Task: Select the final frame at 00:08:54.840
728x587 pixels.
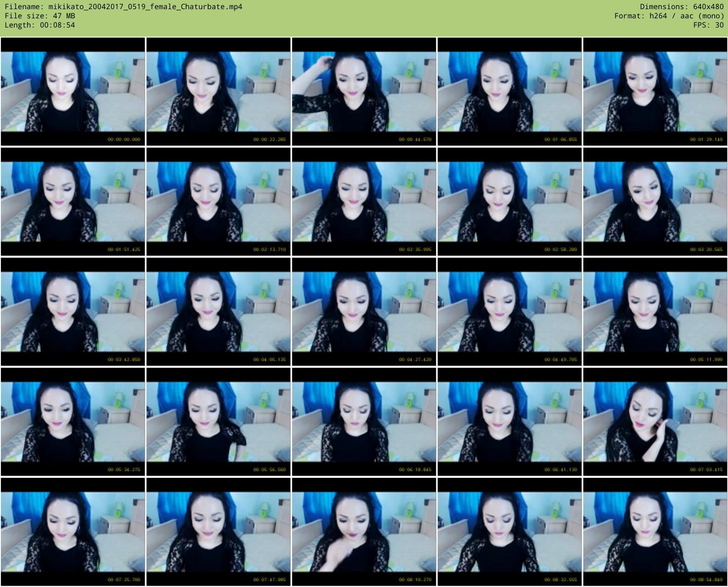Action: click(x=655, y=532)
